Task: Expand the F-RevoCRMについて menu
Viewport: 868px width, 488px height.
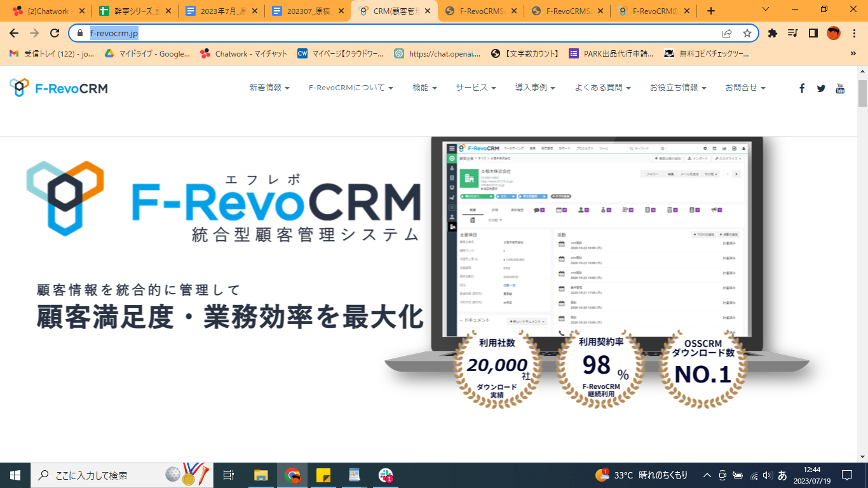Action: click(351, 88)
